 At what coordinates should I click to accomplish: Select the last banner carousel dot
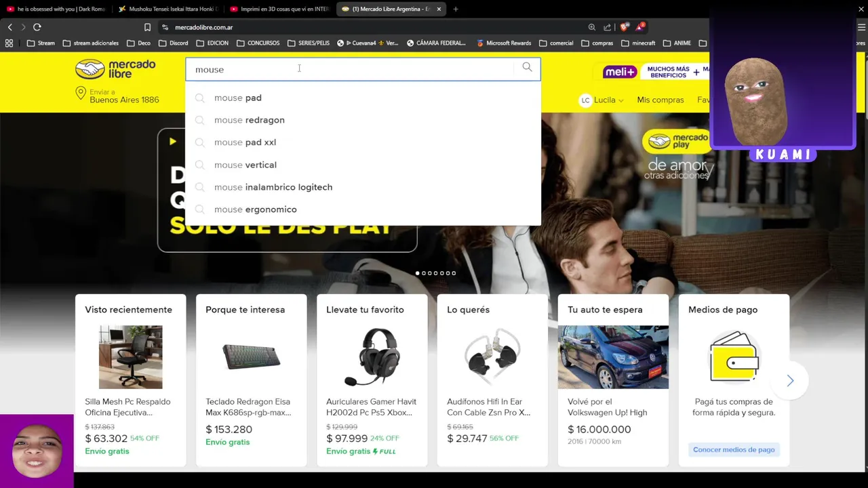454,273
